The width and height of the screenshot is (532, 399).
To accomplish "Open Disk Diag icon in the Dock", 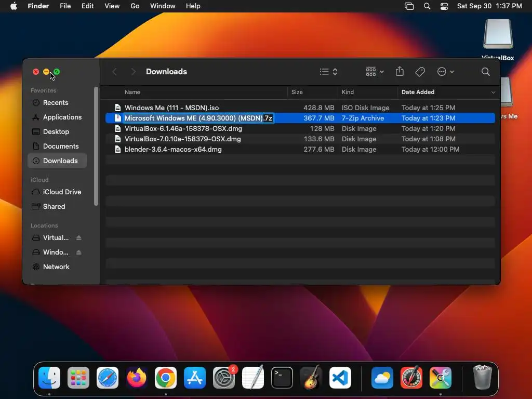I will [411, 378].
